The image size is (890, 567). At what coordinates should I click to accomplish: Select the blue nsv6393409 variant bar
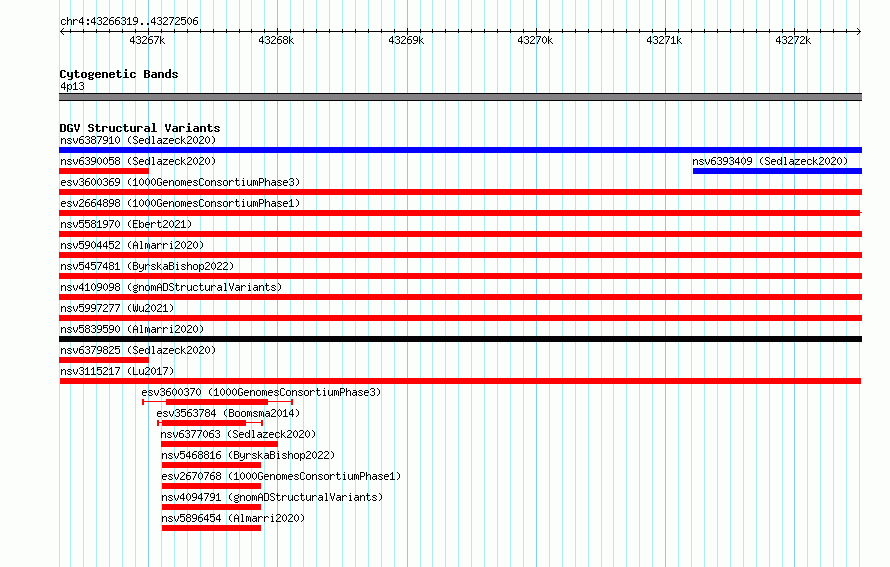pyautogui.click(x=778, y=171)
